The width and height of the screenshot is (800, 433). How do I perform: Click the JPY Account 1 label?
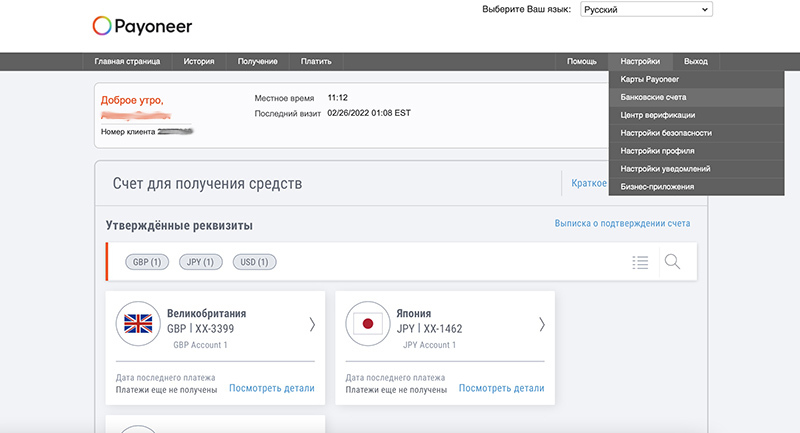(x=430, y=345)
